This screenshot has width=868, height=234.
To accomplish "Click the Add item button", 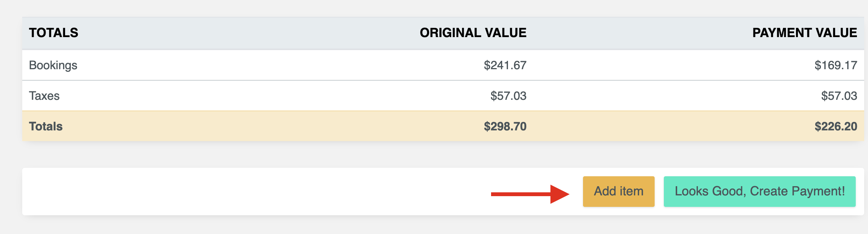I will point(619,192).
